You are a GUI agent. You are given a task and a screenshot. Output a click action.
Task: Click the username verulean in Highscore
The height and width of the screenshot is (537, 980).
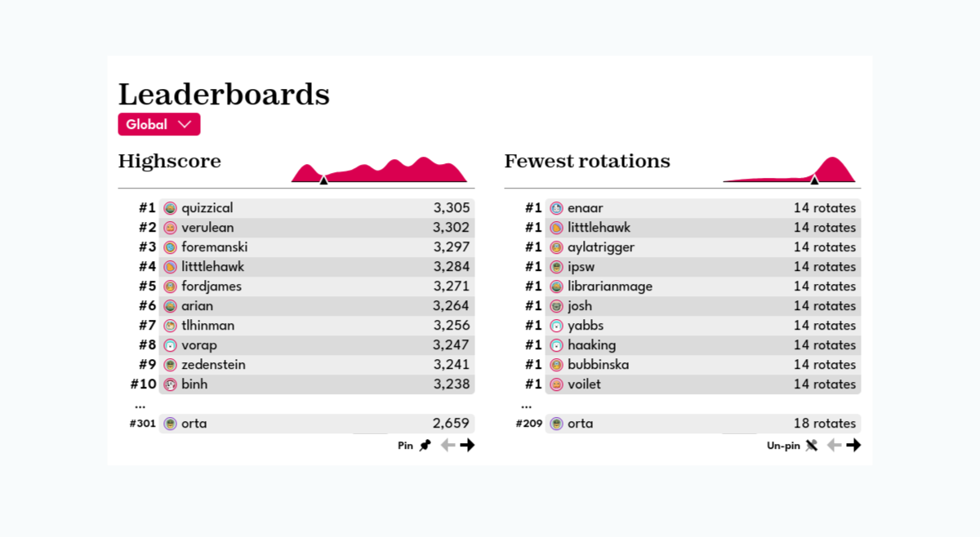pyautogui.click(x=207, y=227)
